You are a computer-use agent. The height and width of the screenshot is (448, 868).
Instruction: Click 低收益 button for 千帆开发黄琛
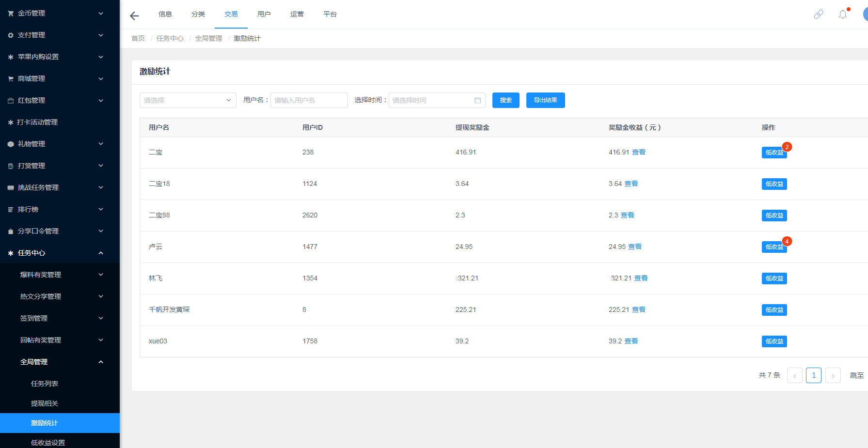[774, 310]
